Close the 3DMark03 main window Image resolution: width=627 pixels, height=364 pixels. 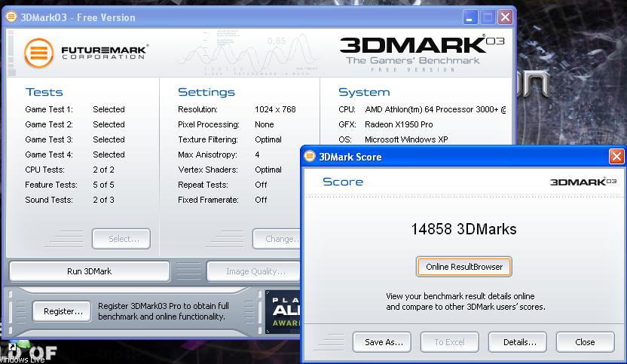pyautogui.click(x=505, y=17)
